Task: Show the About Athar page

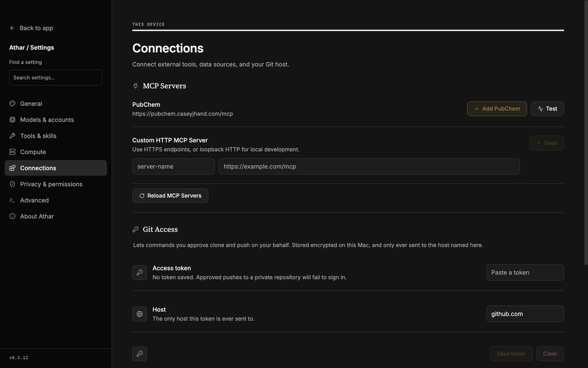Action: 56,216
